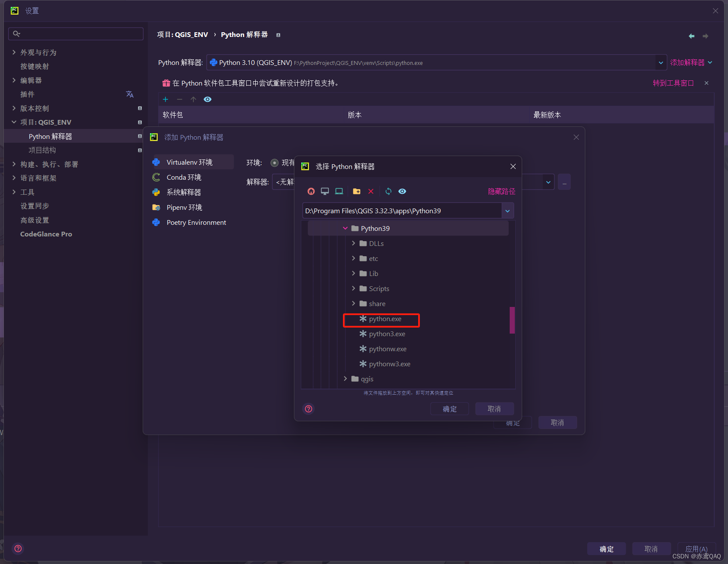Open help in file chooser dialog
This screenshot has width=728, height=564.
(309, 409)
